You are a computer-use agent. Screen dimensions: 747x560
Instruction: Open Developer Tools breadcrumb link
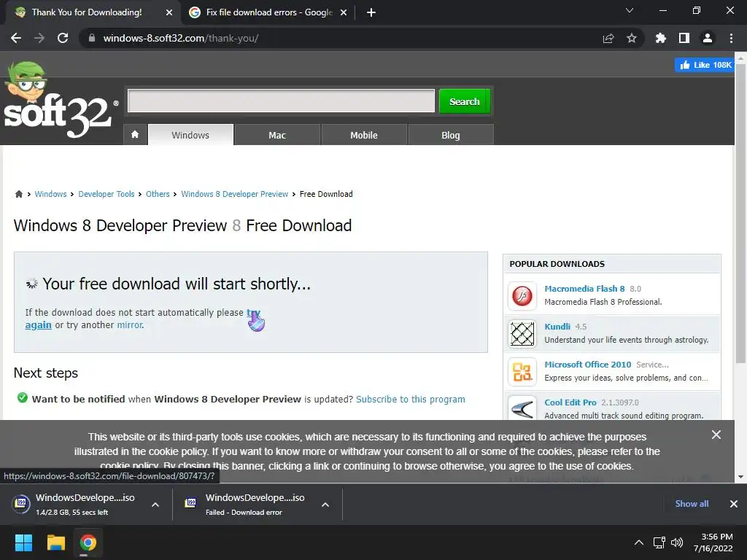click(x=107, y=194)
